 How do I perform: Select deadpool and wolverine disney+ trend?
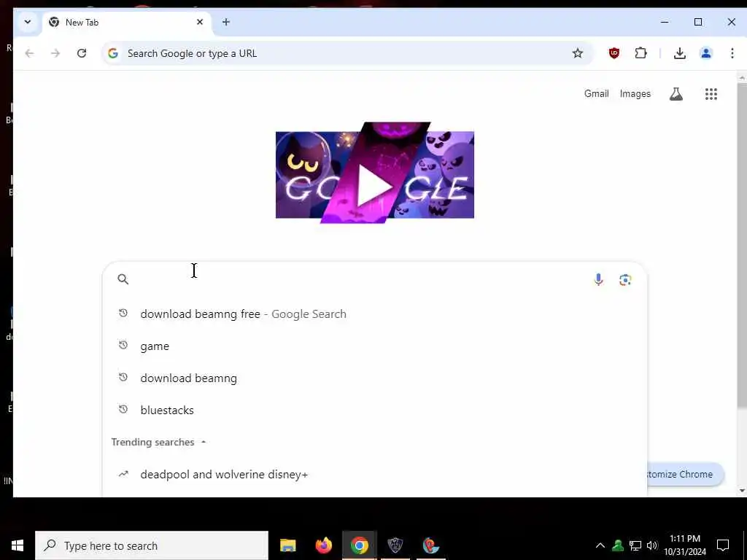point(374,474)
